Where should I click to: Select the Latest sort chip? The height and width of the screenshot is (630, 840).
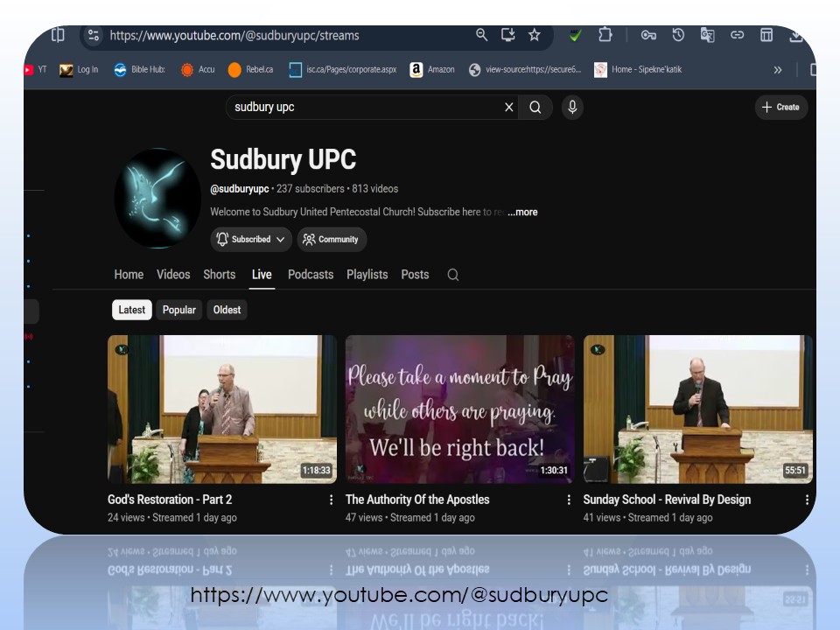click(132, 310)
